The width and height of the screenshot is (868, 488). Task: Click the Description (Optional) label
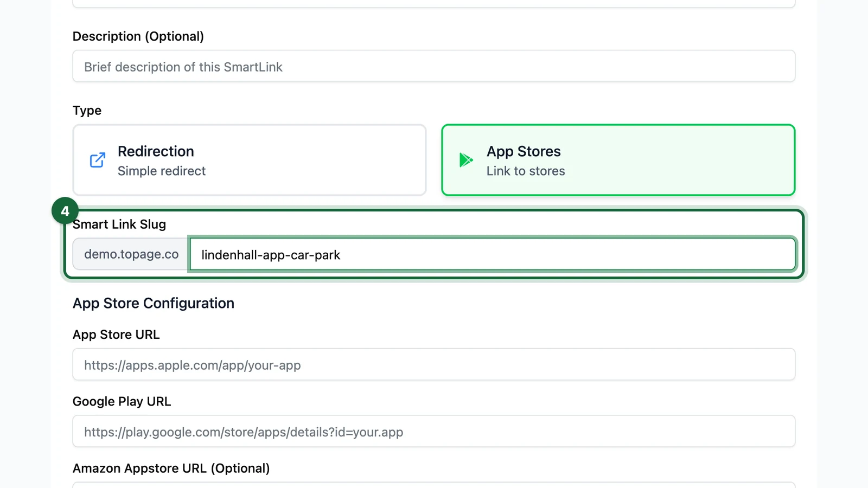(138, 36)
